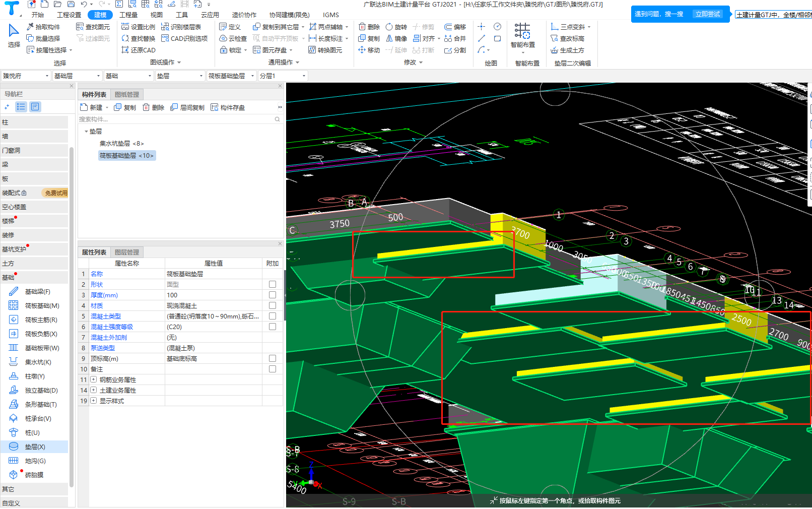Toggle 附加 checkbox for 混凝土类型 row
Viewport: 812px width, 509px height.
273,316
